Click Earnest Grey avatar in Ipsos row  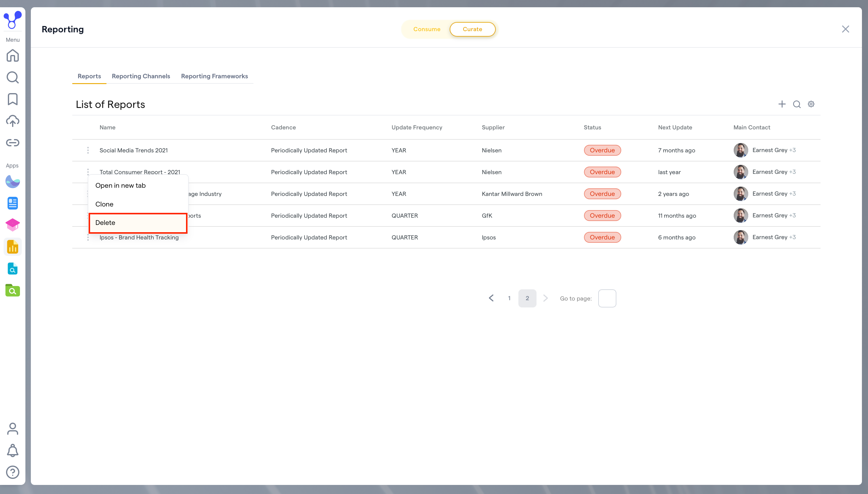[740, 238]
